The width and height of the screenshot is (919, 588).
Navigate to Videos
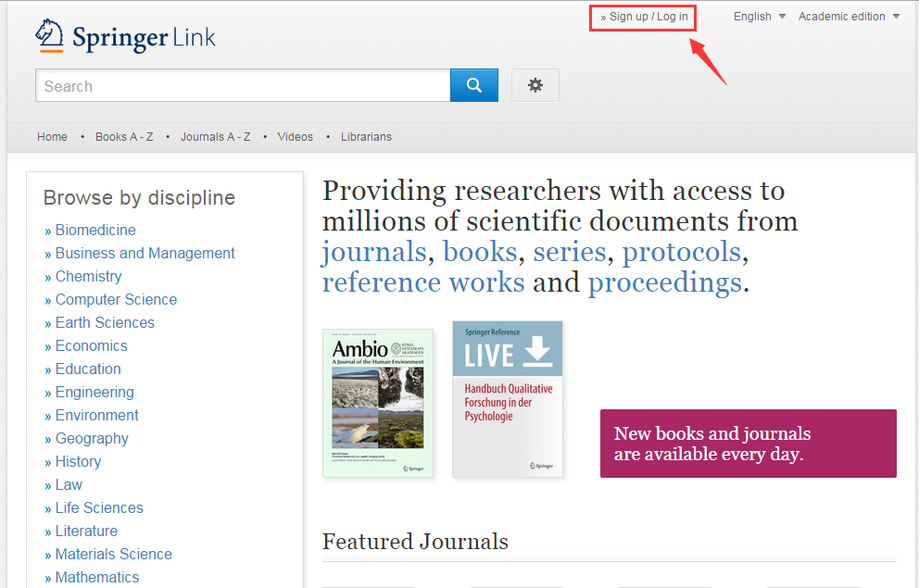pos(295,136)
